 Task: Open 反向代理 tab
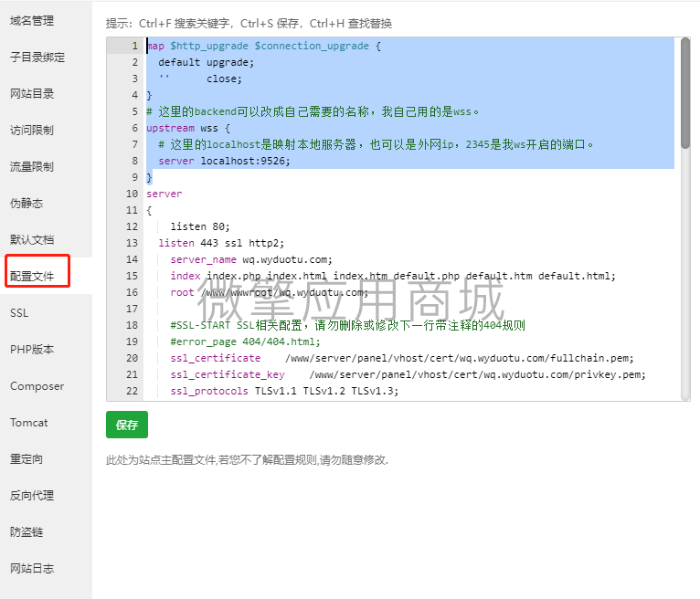[x=32, y=496]
